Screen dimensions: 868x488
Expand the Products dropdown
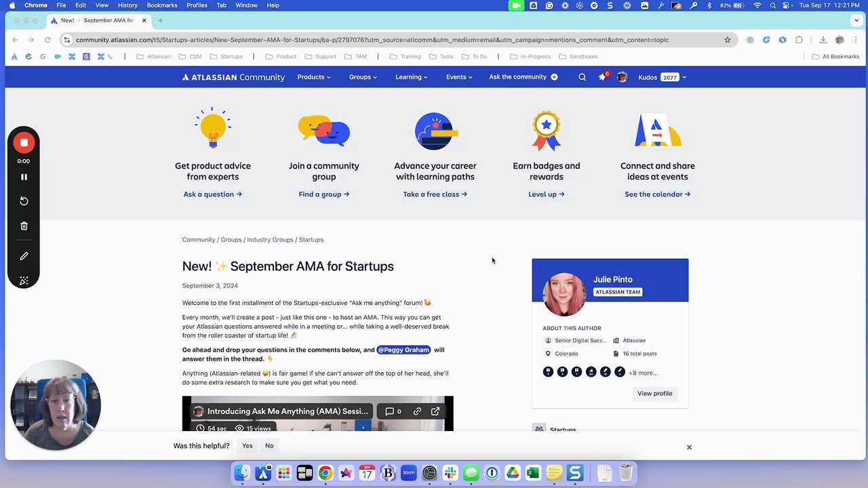coord(314,77)
